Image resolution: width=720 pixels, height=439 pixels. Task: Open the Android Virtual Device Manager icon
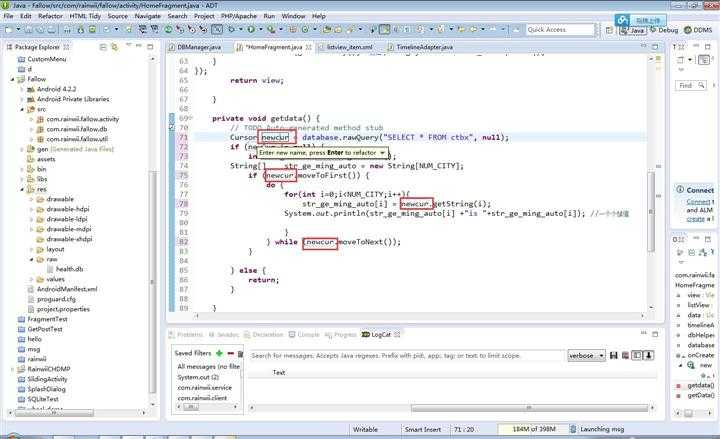coord(92,30)
